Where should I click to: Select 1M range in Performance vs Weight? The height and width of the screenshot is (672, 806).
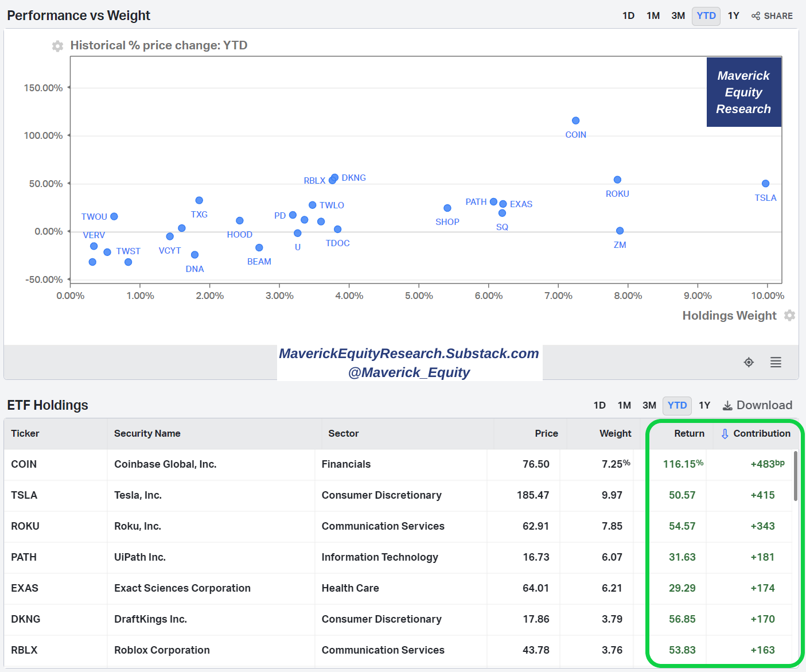tap(653, 16)
